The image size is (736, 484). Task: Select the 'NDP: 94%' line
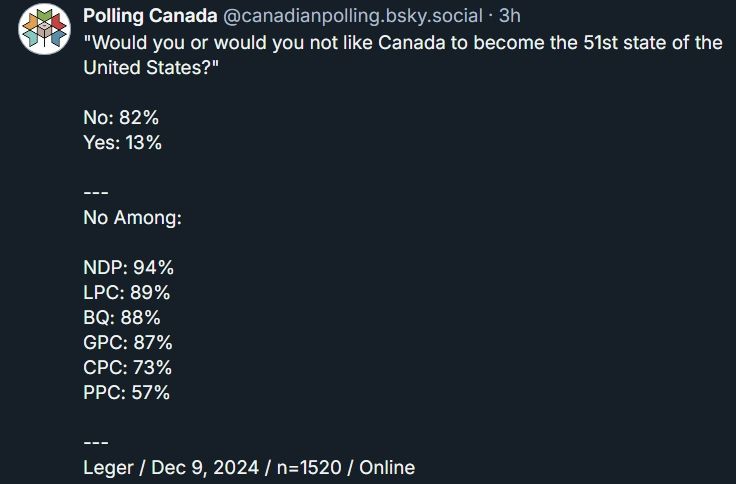pyautogui.click(x=129, y=268)
